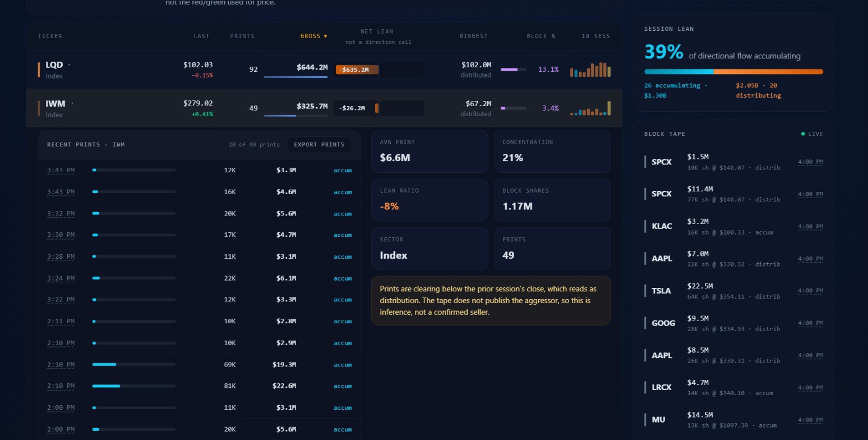The image size is (868, 440).
Task: Select the $22.6M print row
Action: (199, 386)
